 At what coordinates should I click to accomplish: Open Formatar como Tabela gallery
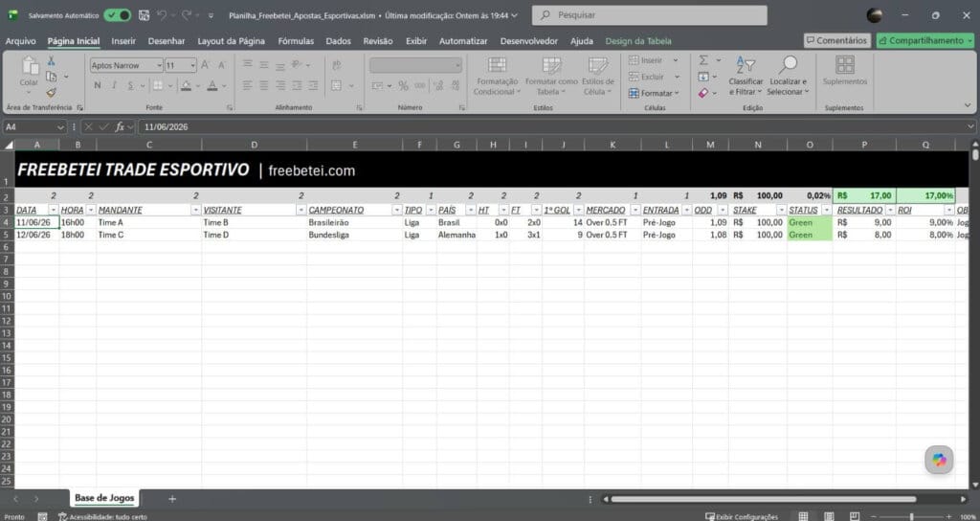point(551,77)
